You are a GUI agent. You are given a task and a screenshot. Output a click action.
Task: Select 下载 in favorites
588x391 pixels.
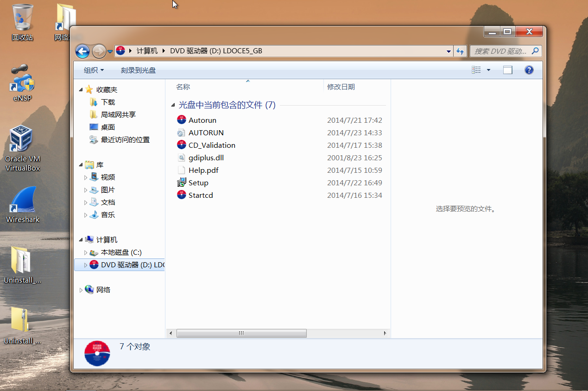tap(107, 102)
